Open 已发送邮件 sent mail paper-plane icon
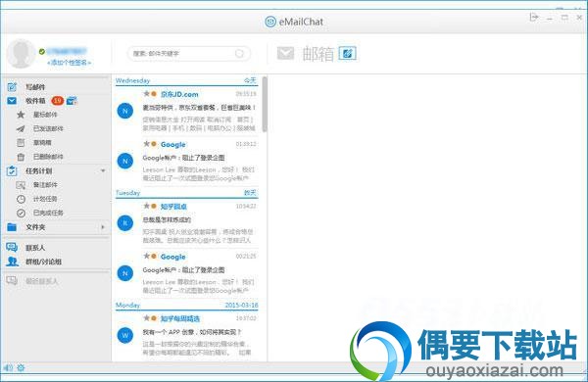 click(21, 128)
